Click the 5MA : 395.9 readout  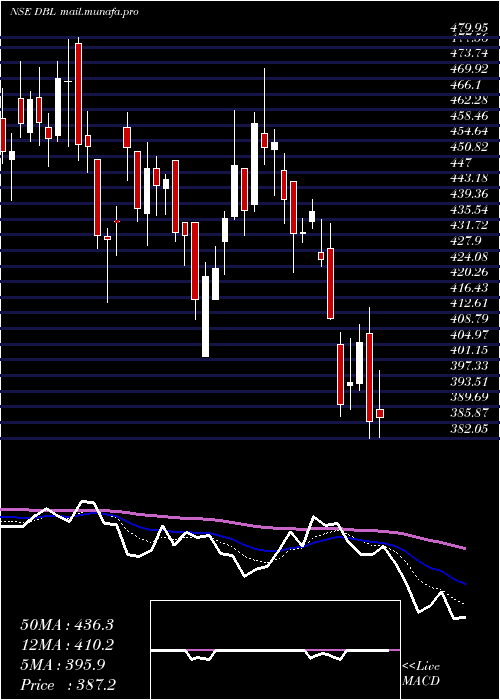tap(63, 665)
